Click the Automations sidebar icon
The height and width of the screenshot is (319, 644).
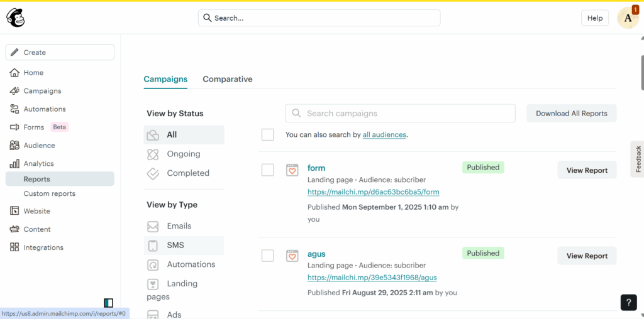(14, 109)
